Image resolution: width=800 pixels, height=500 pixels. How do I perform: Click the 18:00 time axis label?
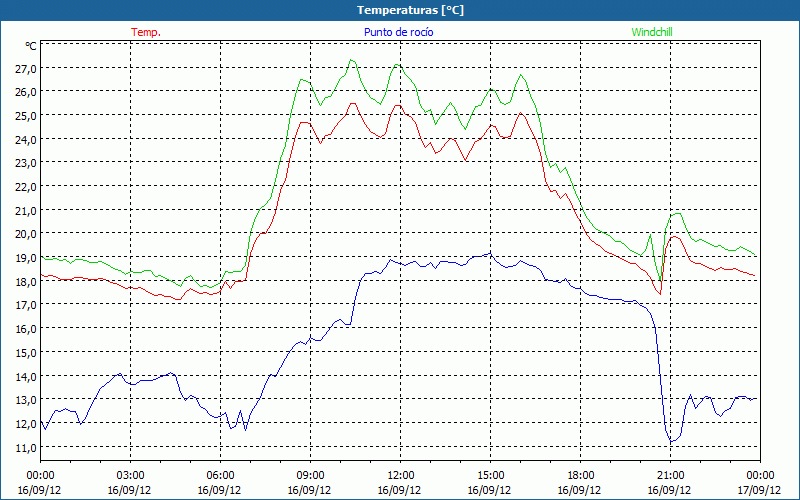pos(581,476)
